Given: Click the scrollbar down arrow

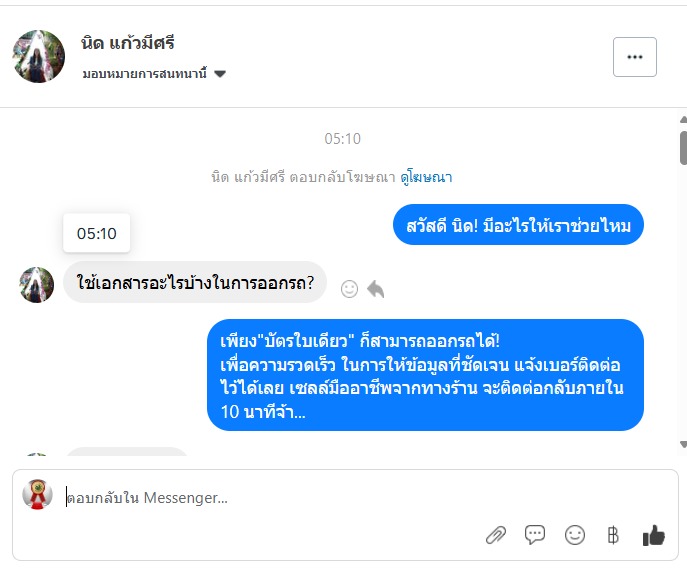Looking at the screenshot, I should click(683, 445).
